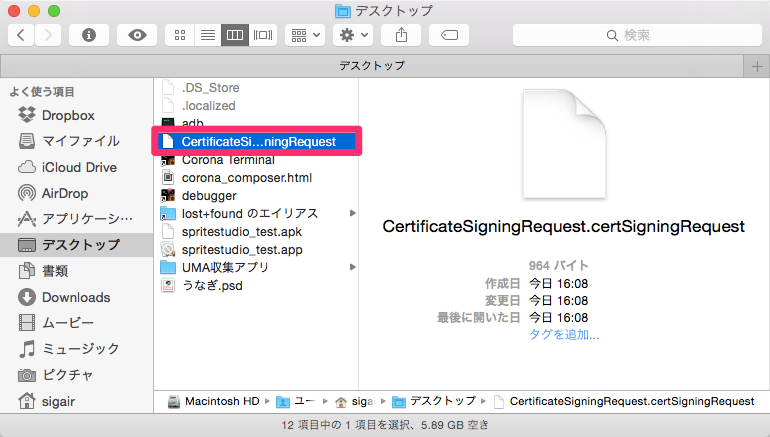Add a new tab with plus button
Viewport: 770px width, 437px height.
pos(757,66)
